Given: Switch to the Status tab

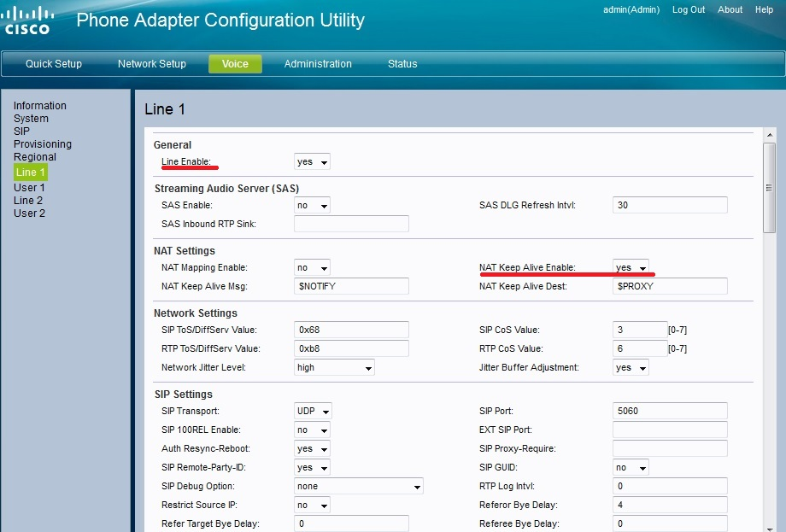Looking at the screenshot, I should (x=402, y=64).
